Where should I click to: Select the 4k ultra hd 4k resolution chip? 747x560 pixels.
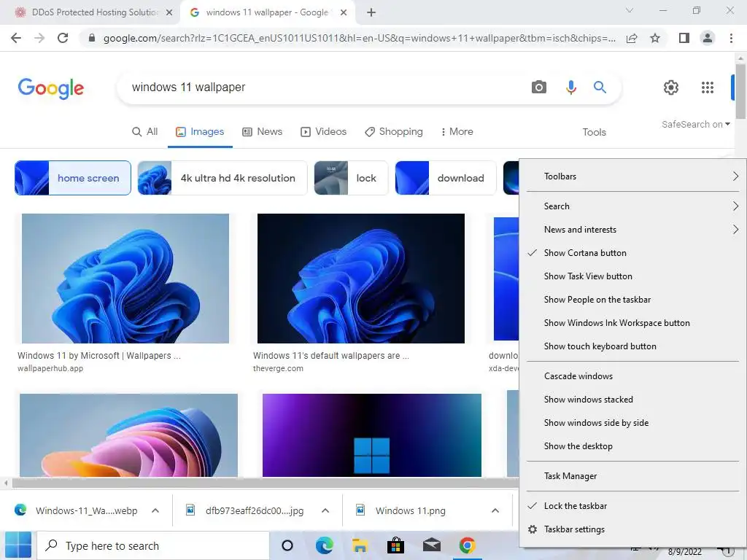pyautogui.click(x=222, y=178)
